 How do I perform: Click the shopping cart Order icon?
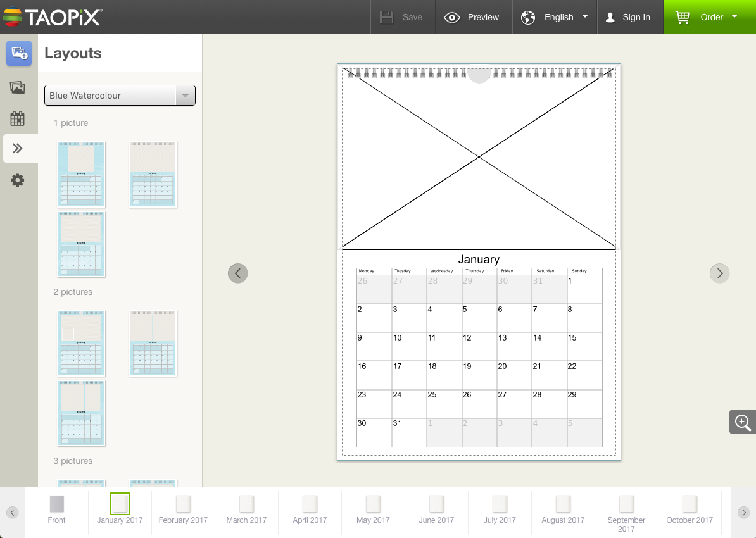[x=682, y=17]
